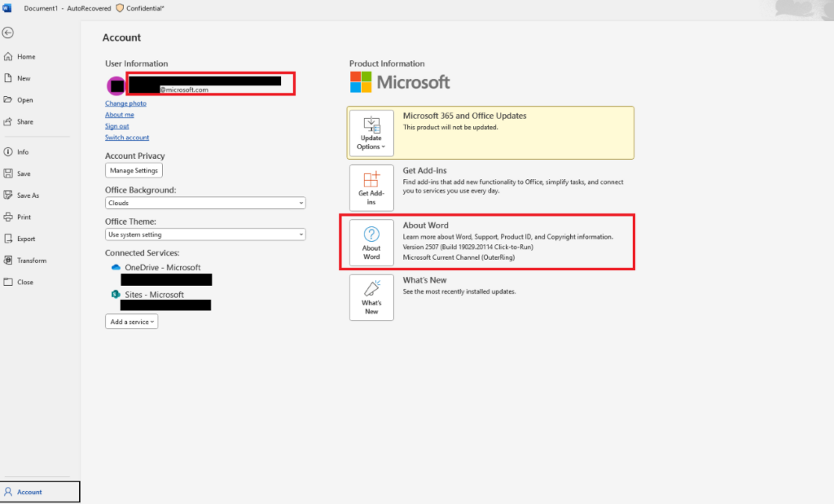Click the Microsoft 365 and Office Updates heading

coord(464,116)
